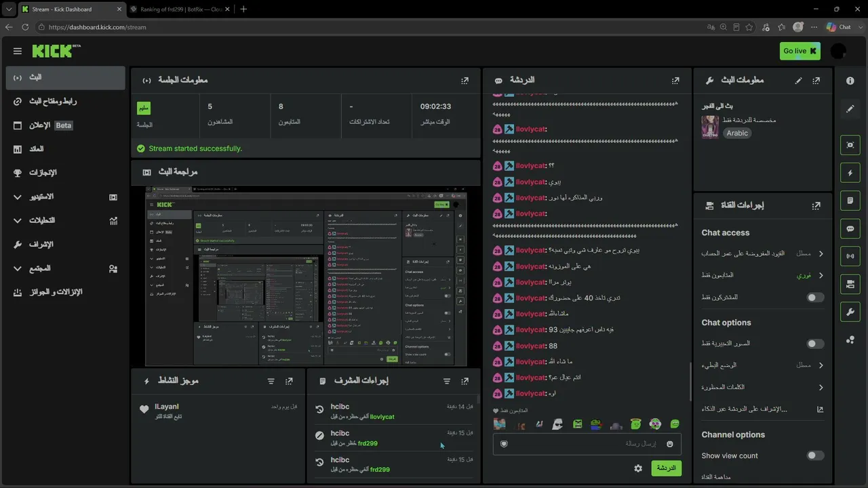This screenshot has width=868, height=488.
Task: Open the info icon in right sidebar
Action: [x=850, y=80]
